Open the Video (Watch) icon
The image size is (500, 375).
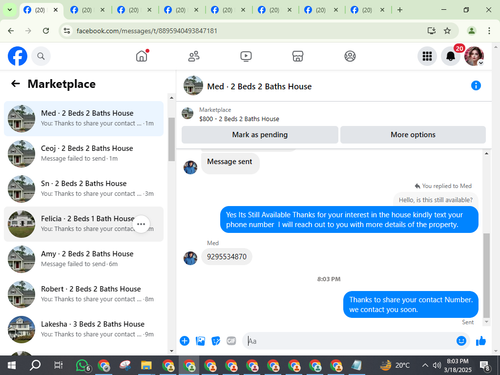246,56
